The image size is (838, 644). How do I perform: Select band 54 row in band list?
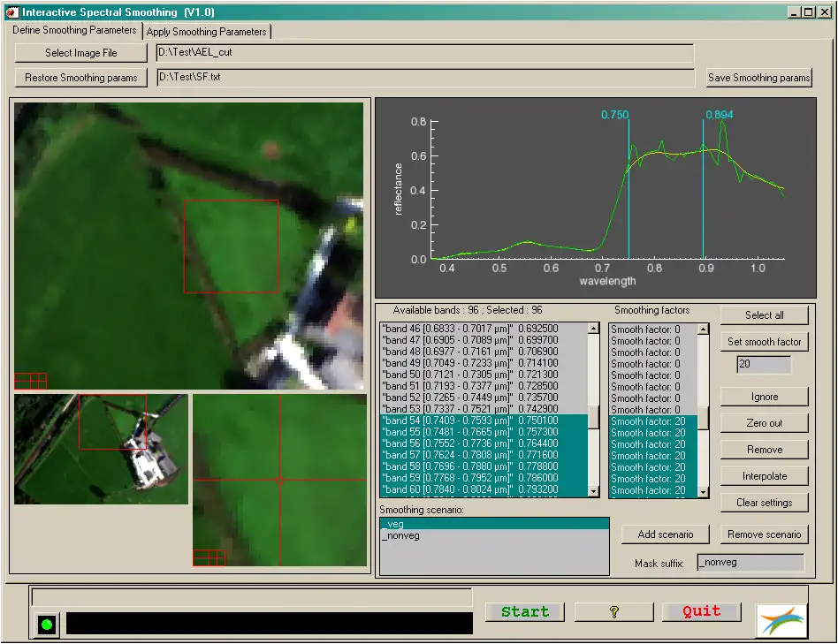[x=484, y=420]
